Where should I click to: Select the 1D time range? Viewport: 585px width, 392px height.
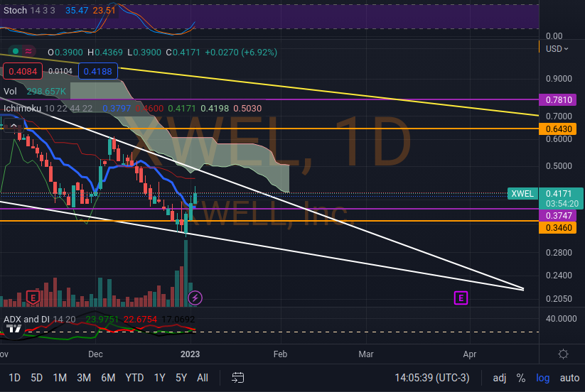tap(14, 378)
